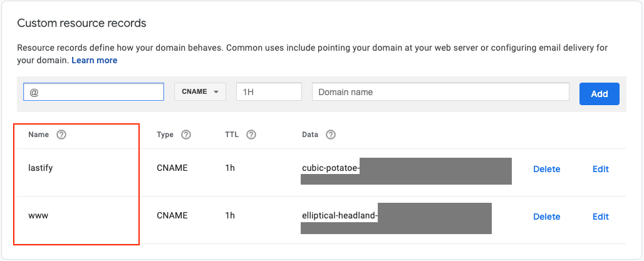
Task: Click help icon next to Type column
Action: tap(186, 135)
